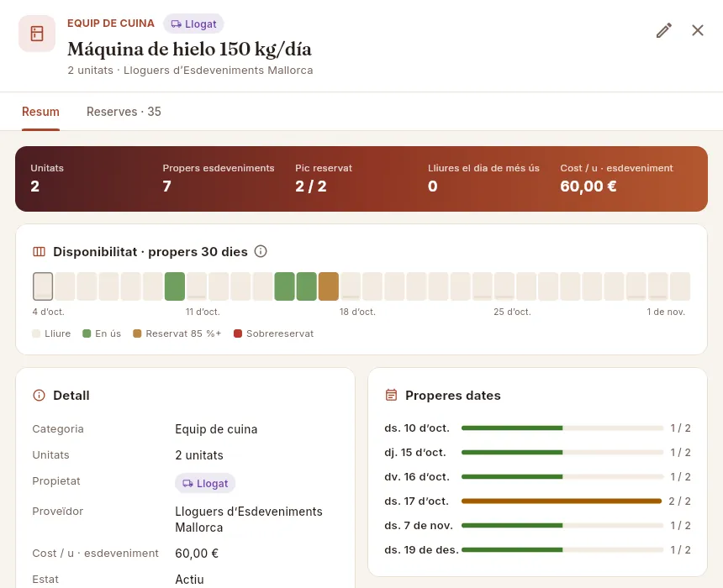
Task: Click the Cost / u · esdeveniment stat
Action: [x=616, y=178]
